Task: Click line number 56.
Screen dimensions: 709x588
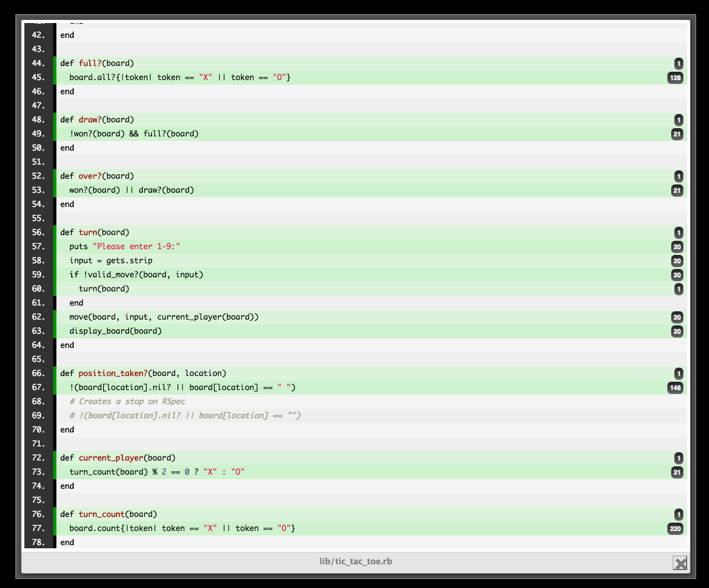Action: 38,233
